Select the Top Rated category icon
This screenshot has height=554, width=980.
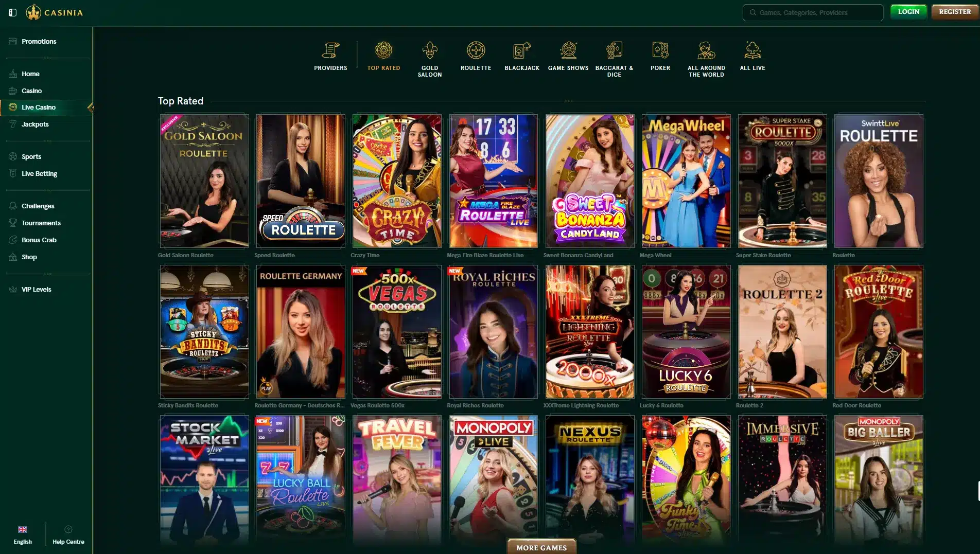(x=383, y=50)
